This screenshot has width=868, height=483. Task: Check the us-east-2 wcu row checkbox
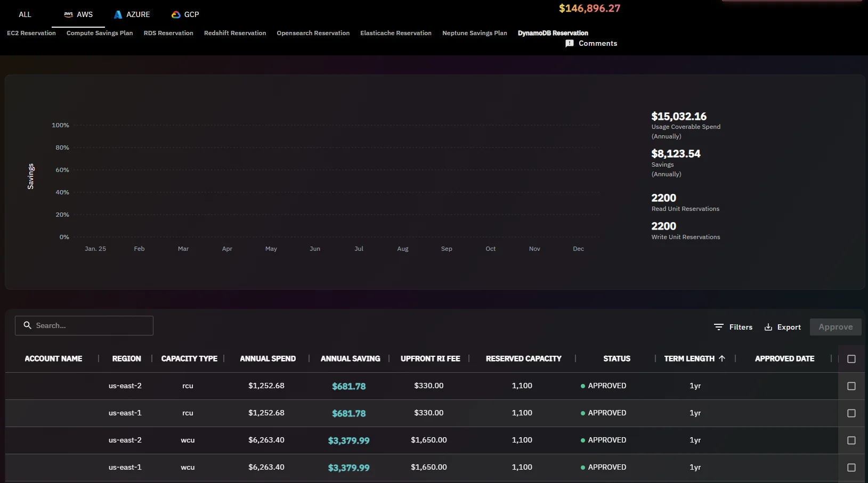pos(851,440)
